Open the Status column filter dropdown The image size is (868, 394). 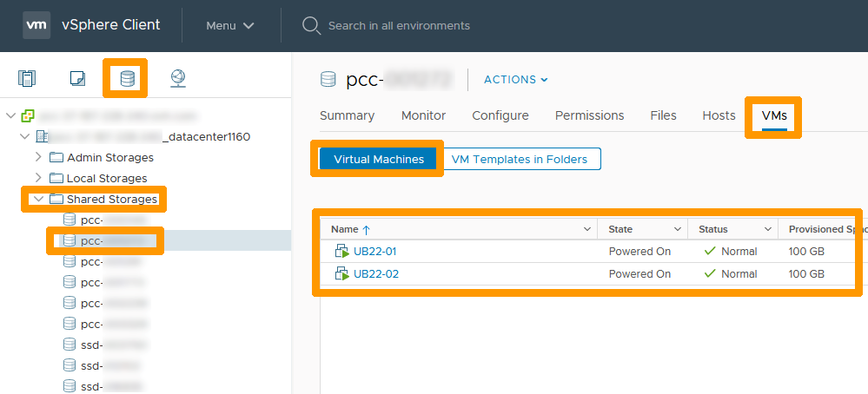point(768,229)
